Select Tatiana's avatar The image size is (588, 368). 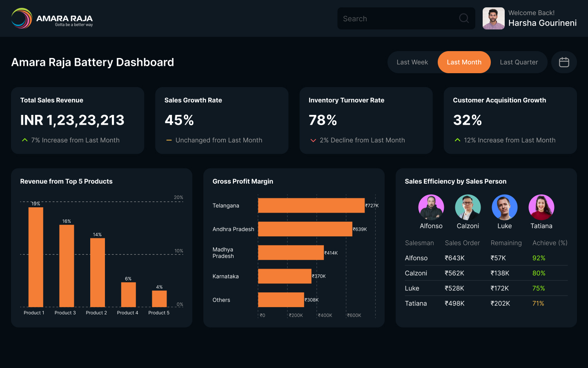541,207
